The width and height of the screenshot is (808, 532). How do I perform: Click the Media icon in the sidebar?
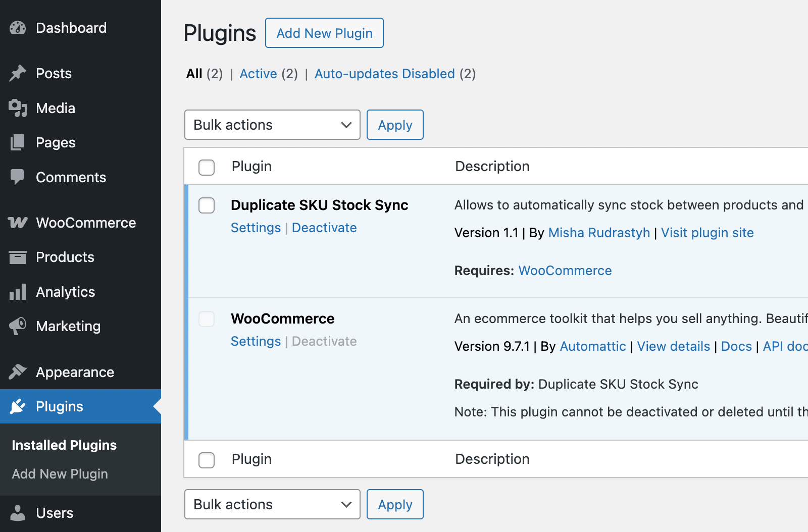click(x=18, y=108)
